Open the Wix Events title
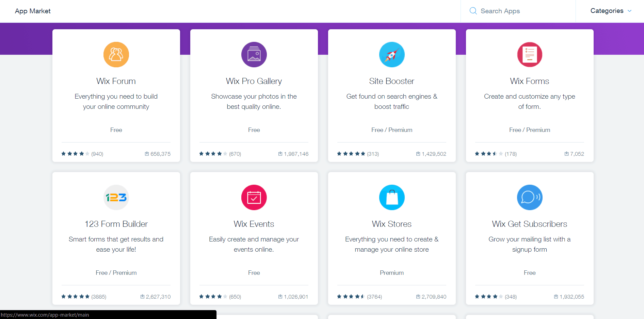This screenshot has width=644, height=319. tap(254, 224)
